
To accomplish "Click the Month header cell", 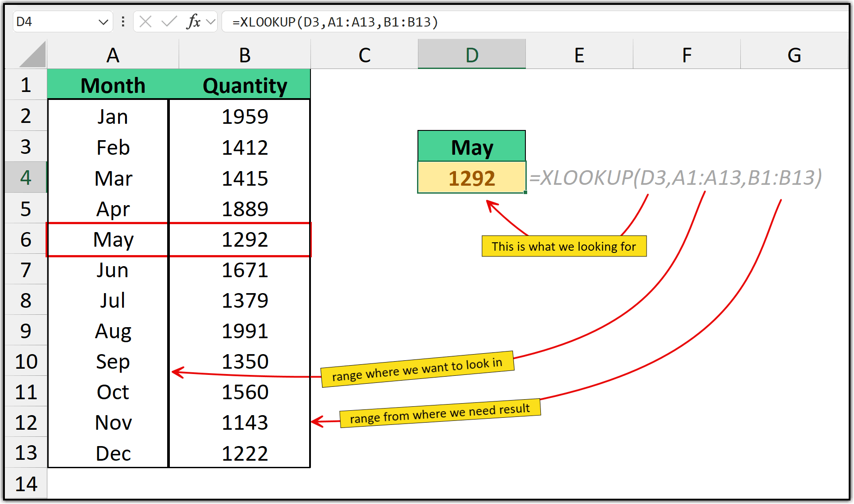I will tap(113, 85).
